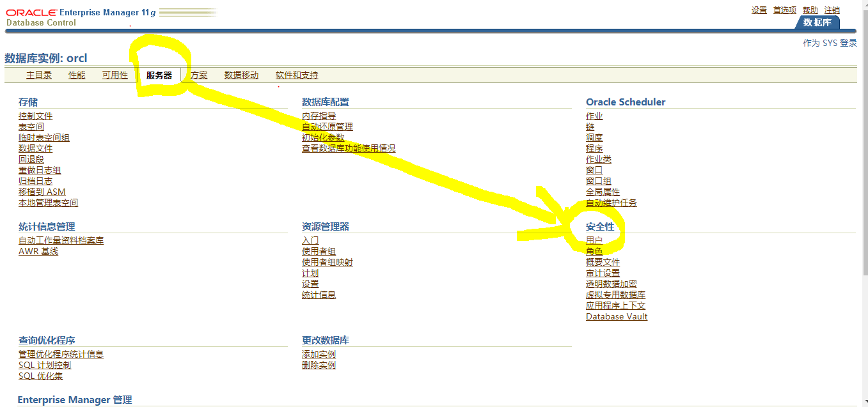Image resolution: width=868 pixels, height=407 pixels.
Task: Open the 内存指导 link
Action: pos(319,116)
